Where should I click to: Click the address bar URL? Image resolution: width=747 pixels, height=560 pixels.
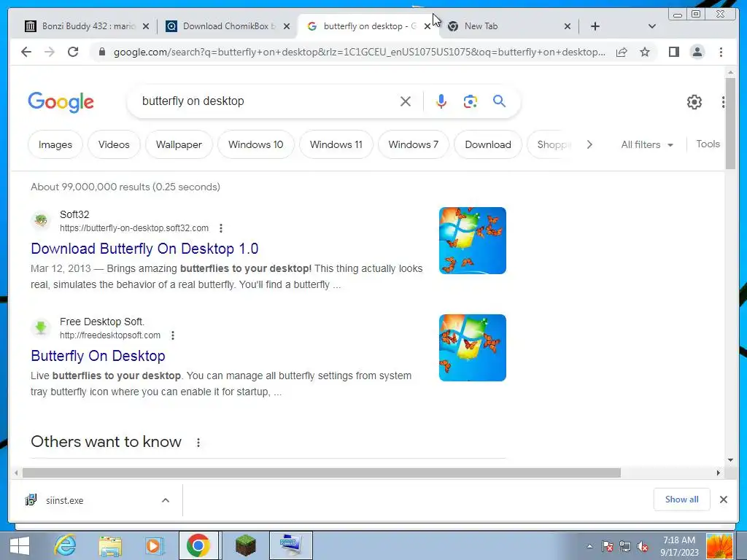(359, 52)
